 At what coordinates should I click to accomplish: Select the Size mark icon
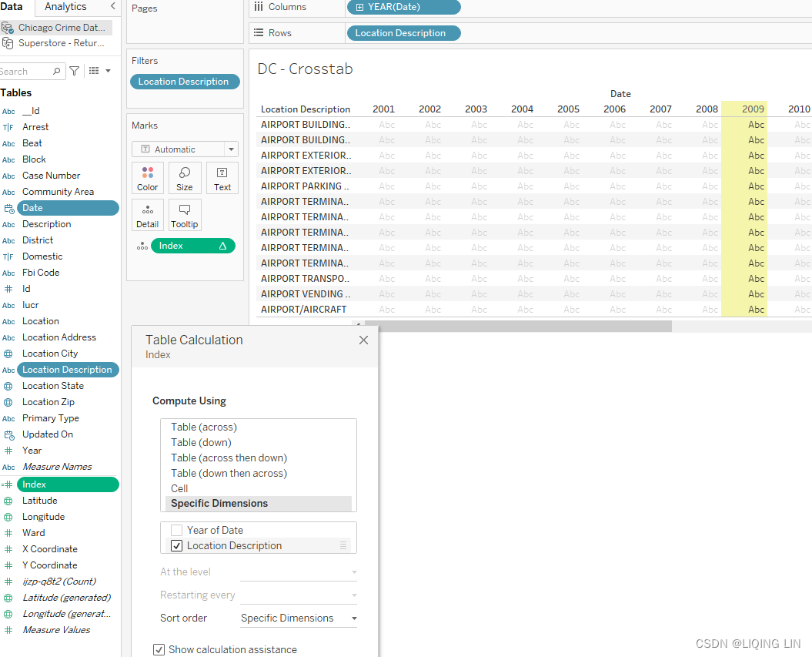[x=185, y=178]
